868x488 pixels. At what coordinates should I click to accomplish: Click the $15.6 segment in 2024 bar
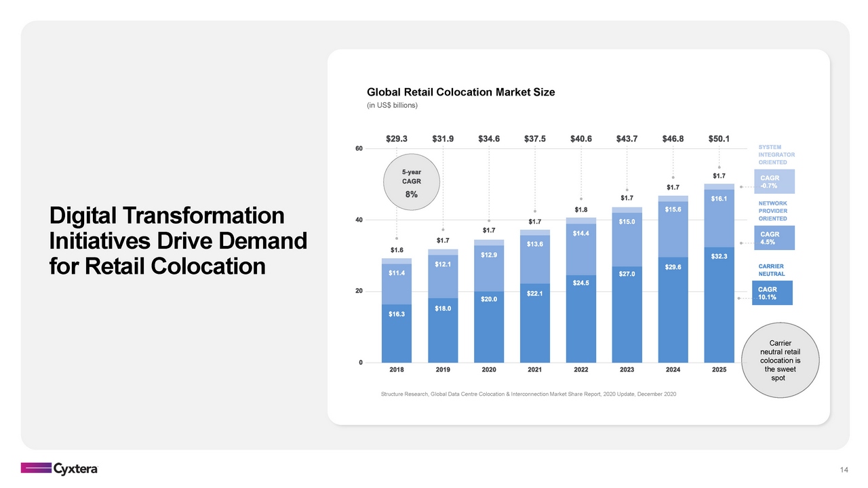click(x=673, y=229)
